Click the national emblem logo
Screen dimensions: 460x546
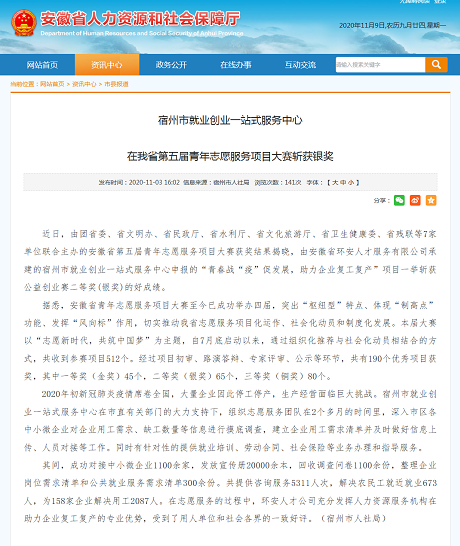coord(24,23)
